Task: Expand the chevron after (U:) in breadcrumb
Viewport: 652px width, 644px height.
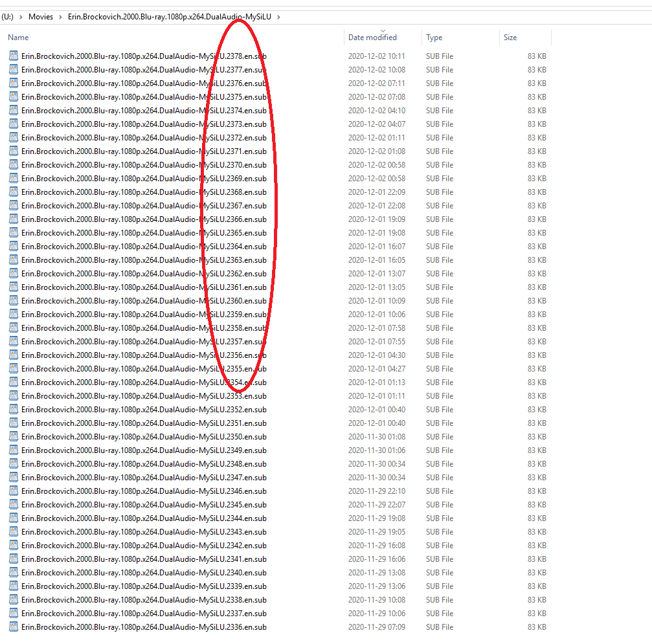Action: pos(21,17)
